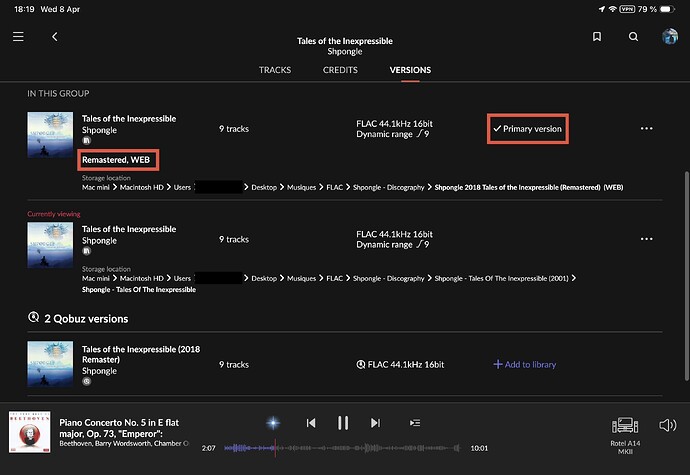Add the 2018 Remaster Qobuz version to library
The image size is (690, 475).
[525, 365]
